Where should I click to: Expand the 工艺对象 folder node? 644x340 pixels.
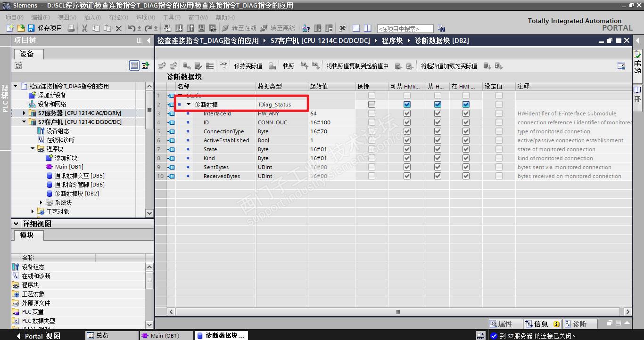[x=33, y=211]
